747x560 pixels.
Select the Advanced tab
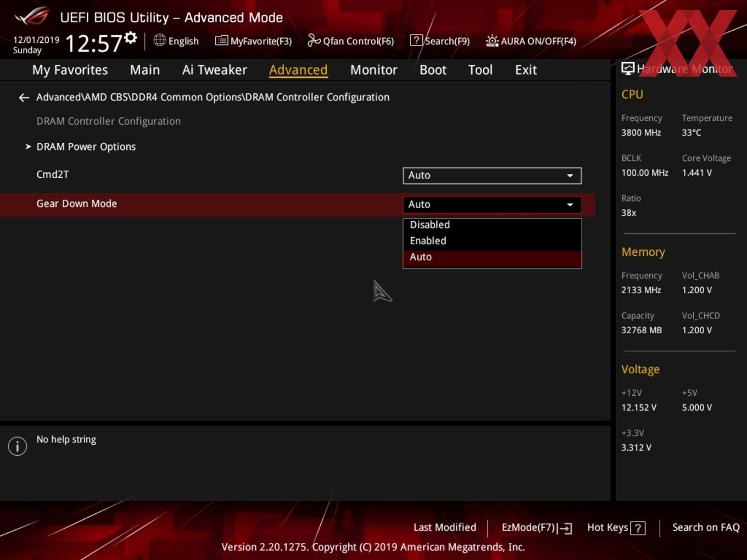(298, 70)
